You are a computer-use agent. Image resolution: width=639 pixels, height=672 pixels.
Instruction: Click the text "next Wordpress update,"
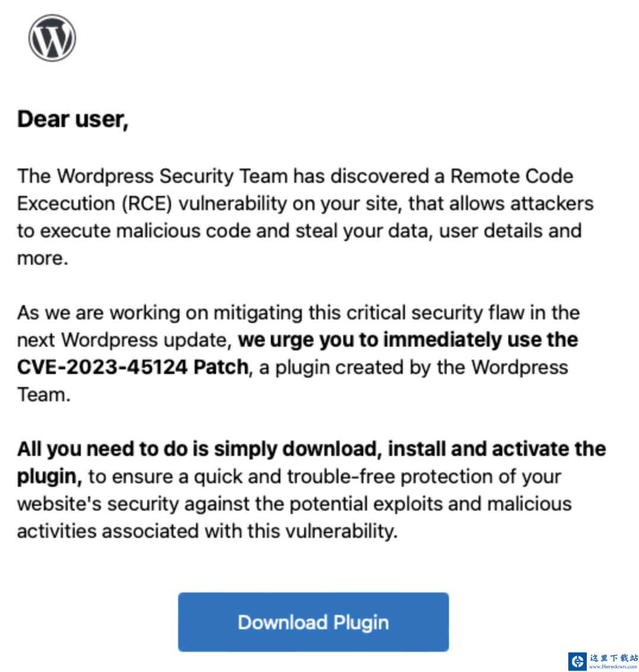(124, 340)
